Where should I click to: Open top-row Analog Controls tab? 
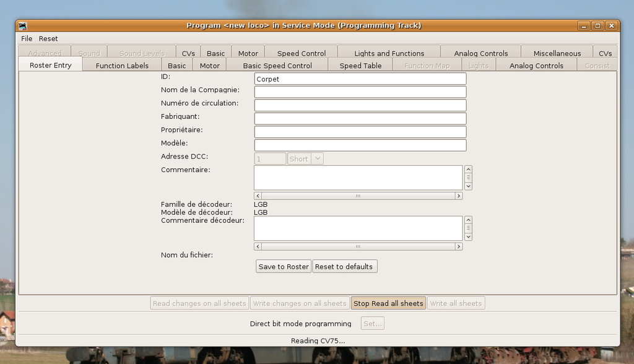(x=480, y=53)
